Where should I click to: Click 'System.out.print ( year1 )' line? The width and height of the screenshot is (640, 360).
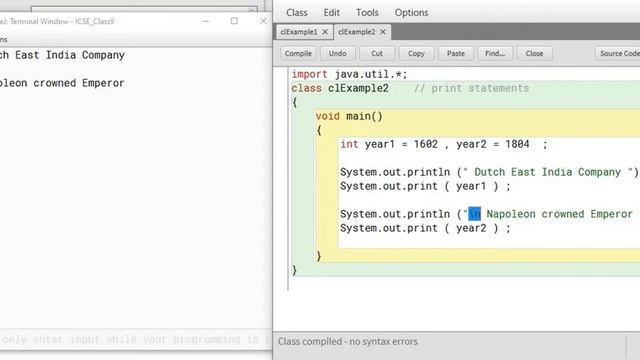click(425, 187)
